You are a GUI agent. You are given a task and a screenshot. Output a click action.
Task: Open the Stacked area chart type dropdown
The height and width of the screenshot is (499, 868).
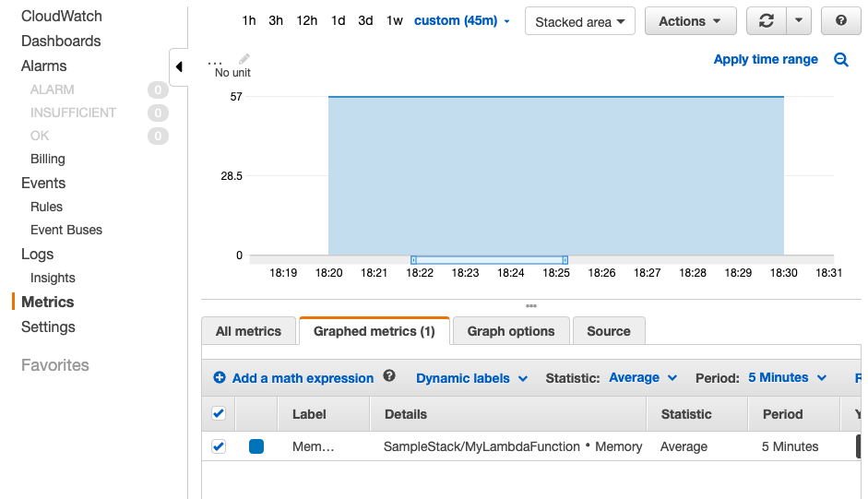coord(579,21)
